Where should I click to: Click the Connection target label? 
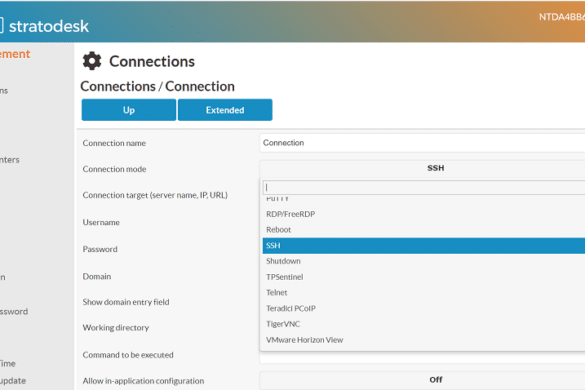155,195
